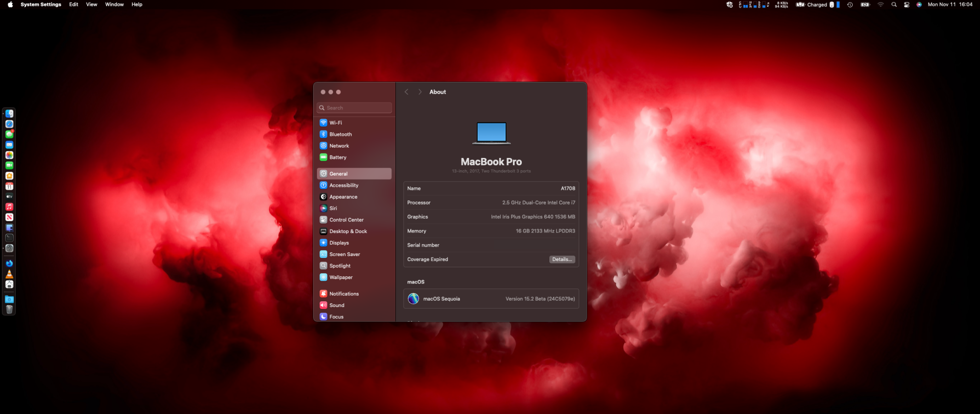Open Bluetooth settings pane
Image resolution: width=980 pixels, height=414 pixels.
tap(354, 134)
